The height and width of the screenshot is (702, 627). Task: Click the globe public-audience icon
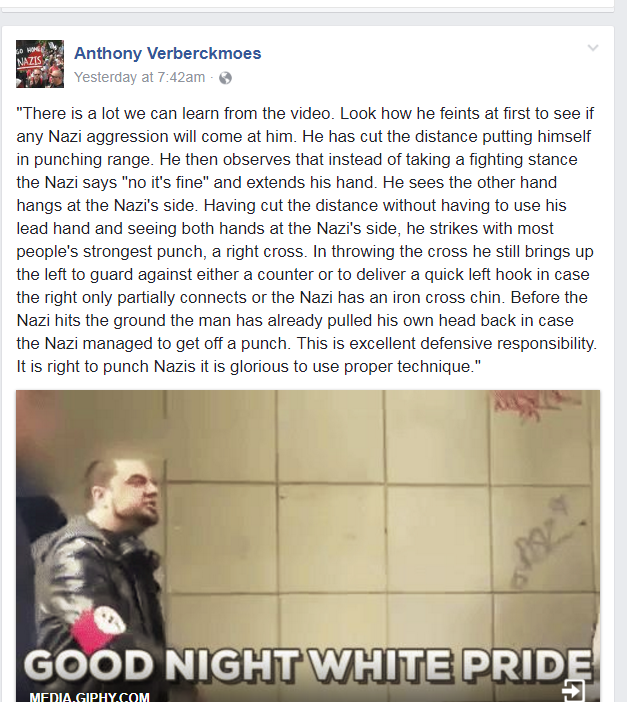[225, 78]
